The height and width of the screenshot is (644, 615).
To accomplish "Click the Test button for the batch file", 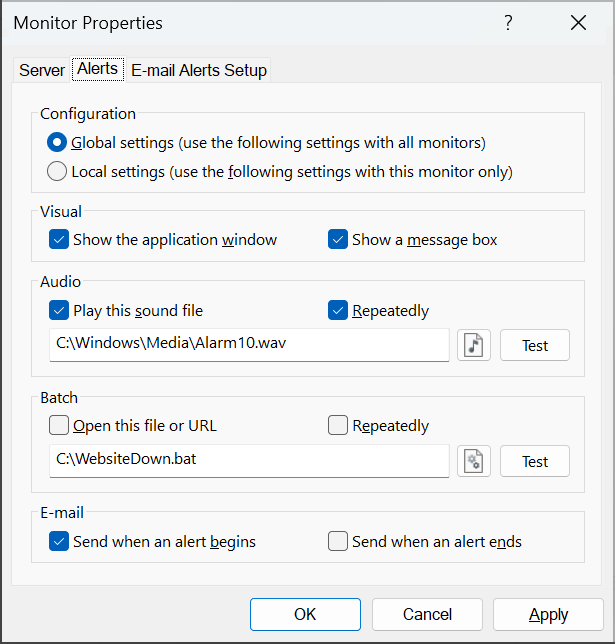I will click(x=535, y=461).
